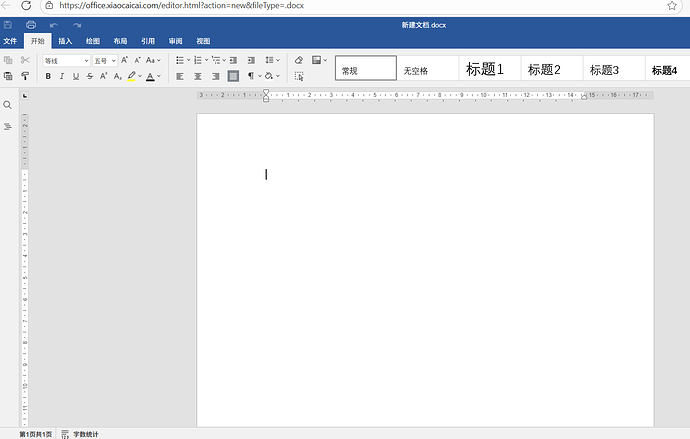Open the 文件 menu
Screen dimensions: 690x439
point(10,41)
